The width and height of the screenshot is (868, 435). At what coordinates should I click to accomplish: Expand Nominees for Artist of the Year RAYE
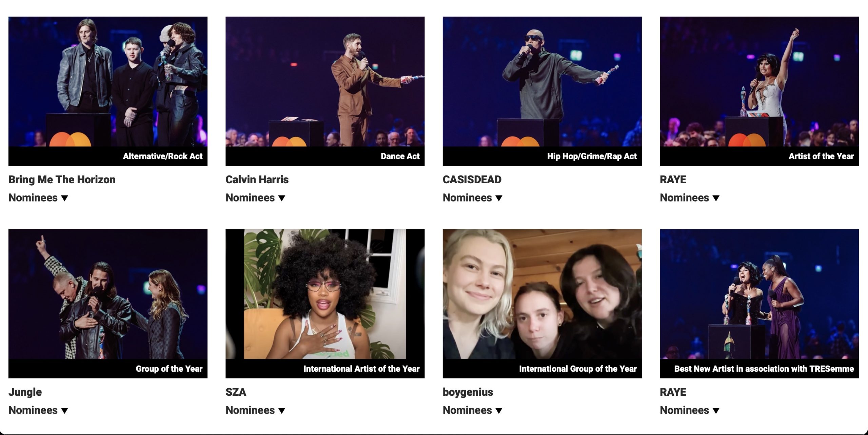(x=690, y=198)
